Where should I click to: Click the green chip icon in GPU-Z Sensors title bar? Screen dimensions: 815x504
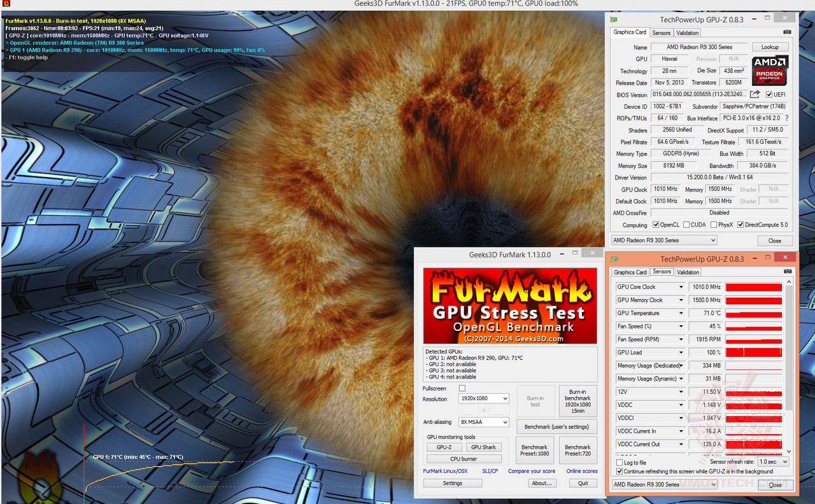click(x=614, y=259)
